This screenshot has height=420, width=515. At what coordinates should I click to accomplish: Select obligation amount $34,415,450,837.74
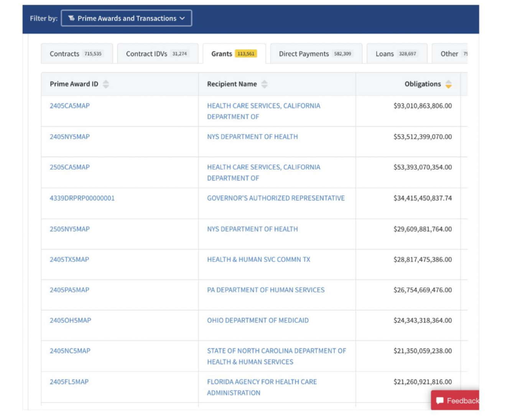(x=423, y=198)
